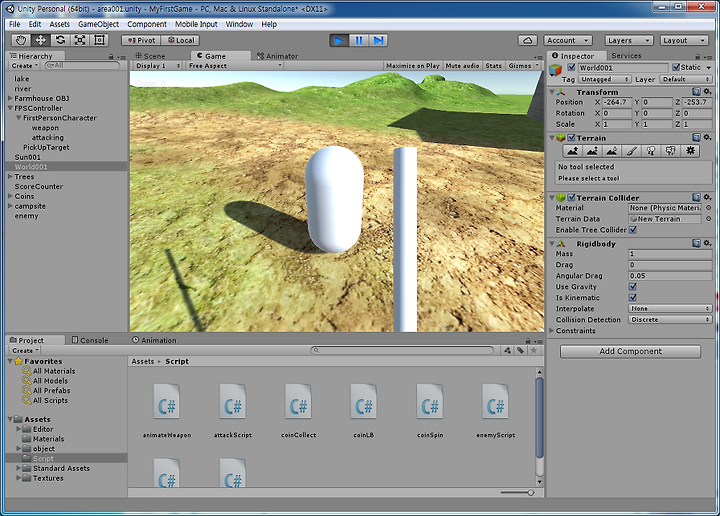Open the Account dropdown
Viewport: 720px width, 516px height.
click(568, 40)
